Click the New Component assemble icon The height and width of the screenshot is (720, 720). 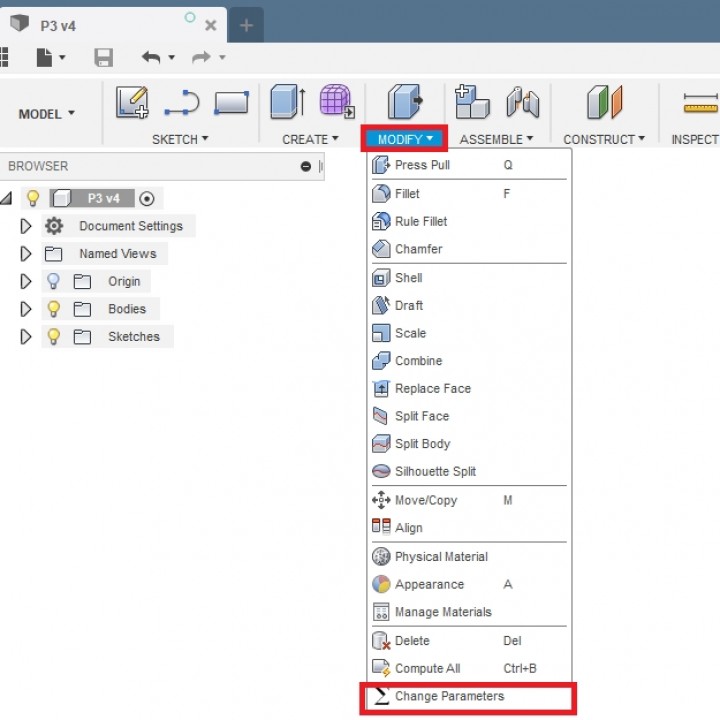pos(472,102)
